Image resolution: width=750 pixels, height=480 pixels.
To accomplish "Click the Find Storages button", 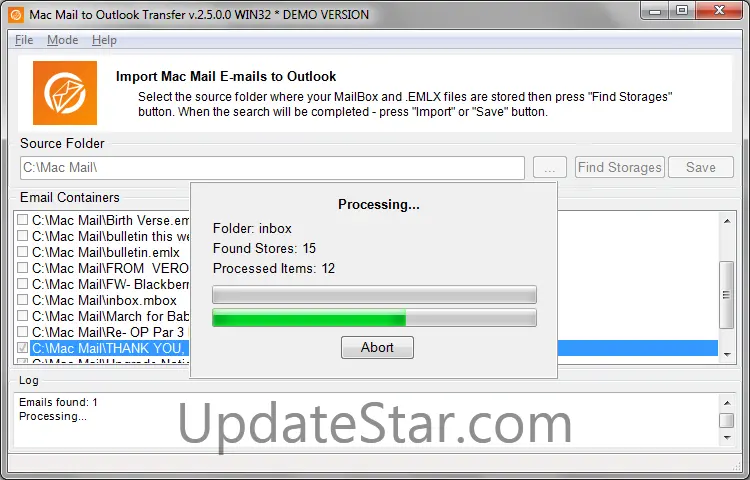I will coord(619,167).
